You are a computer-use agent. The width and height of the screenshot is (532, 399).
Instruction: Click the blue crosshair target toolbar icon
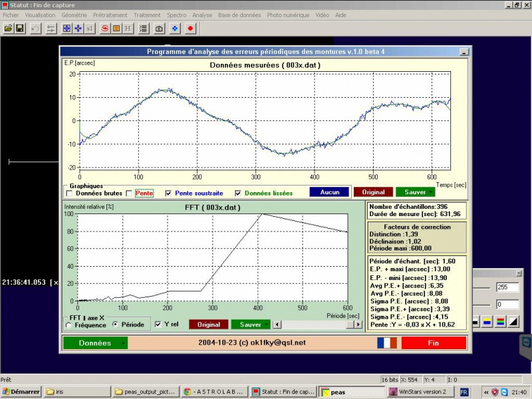click(67, 29)
